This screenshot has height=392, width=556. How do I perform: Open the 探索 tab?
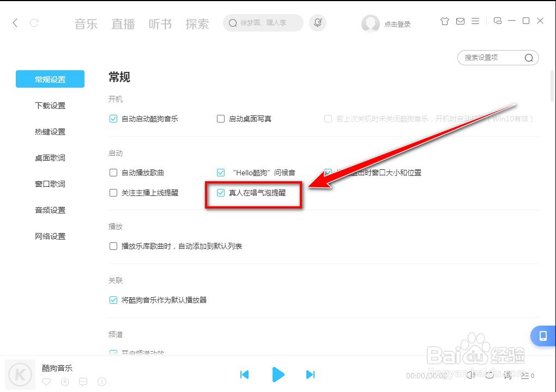[x=197, y=24]
